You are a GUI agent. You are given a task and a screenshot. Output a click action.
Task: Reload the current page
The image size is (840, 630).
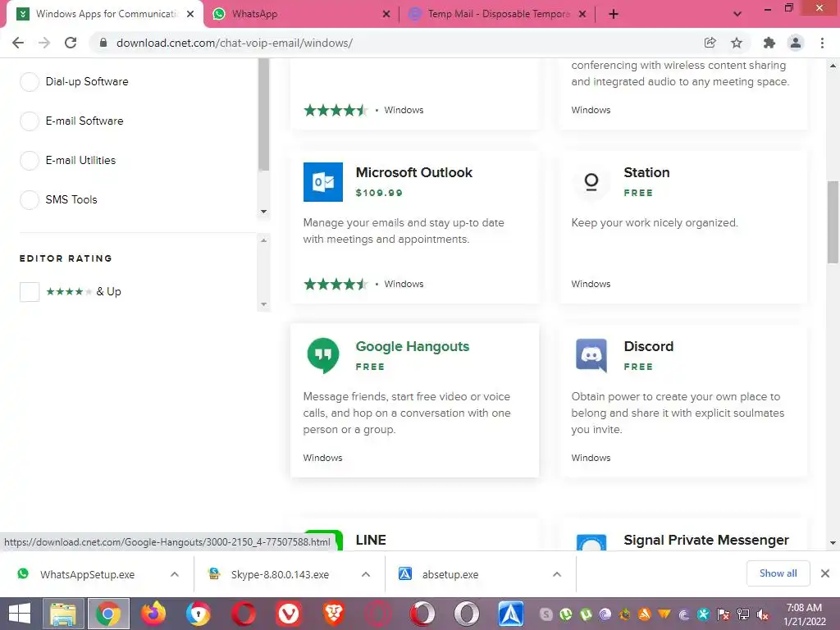tap(71, 43)
